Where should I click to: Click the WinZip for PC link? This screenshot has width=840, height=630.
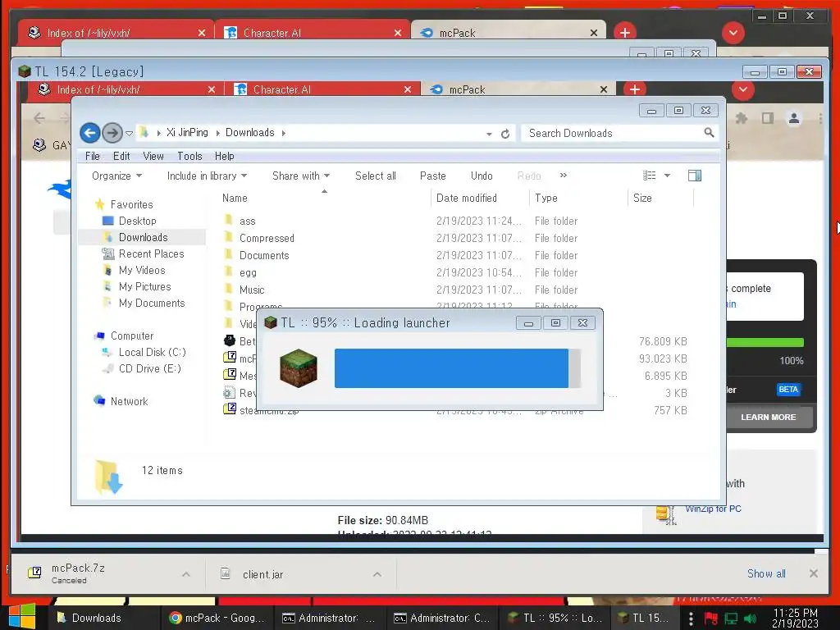click(x=713, y=509)
